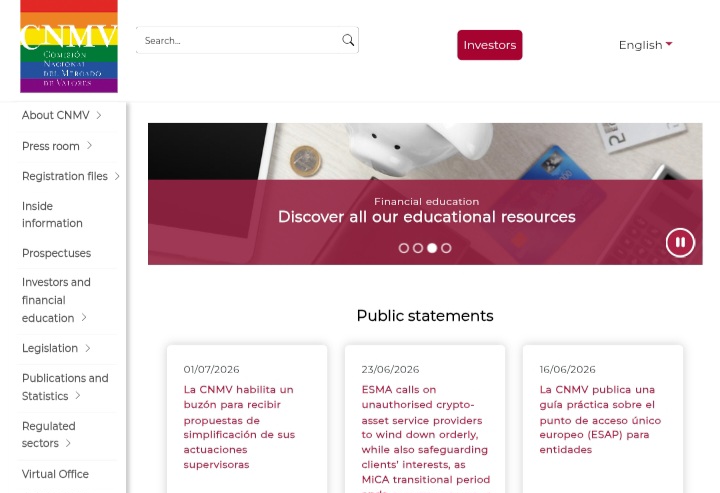The image size is (720, 493).
Task: Expand the About CNMV menu chevron
Action: [x=99, y=115]
